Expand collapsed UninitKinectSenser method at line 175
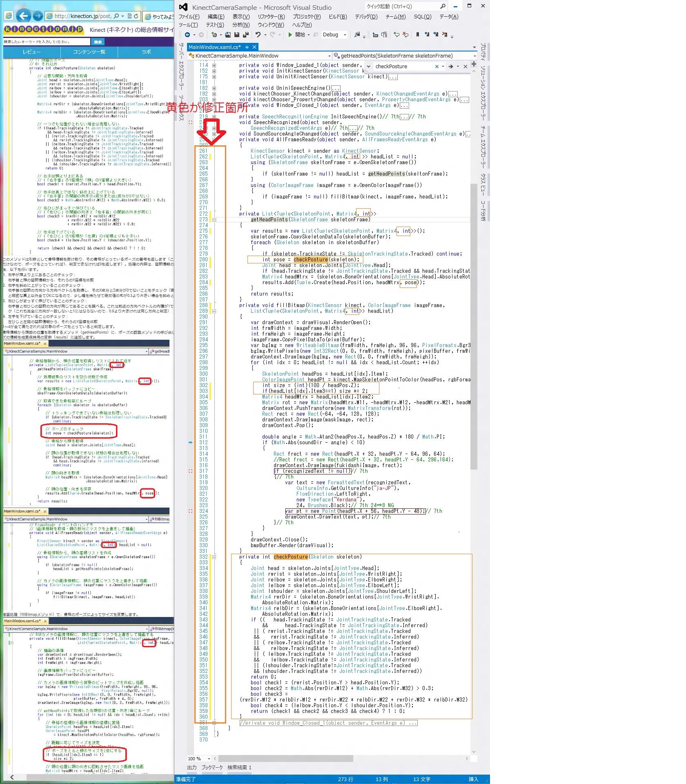686x784 pixels. [x=214, y=76]
